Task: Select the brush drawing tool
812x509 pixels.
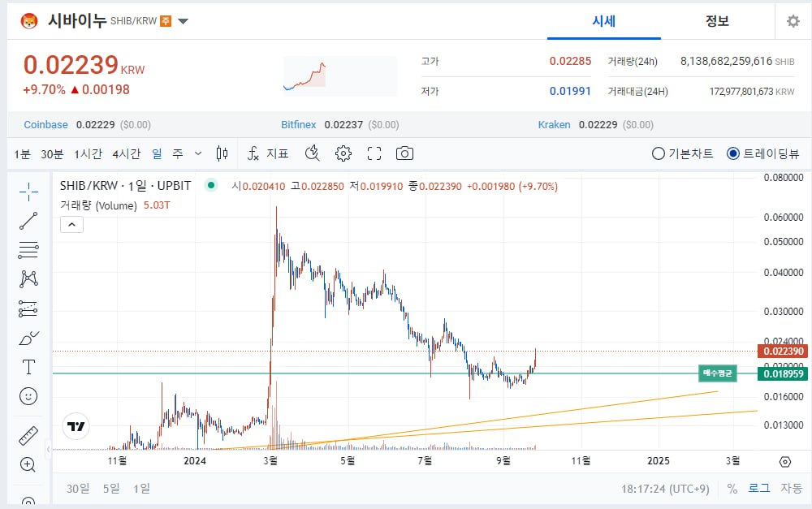Action: pos(28,339)
